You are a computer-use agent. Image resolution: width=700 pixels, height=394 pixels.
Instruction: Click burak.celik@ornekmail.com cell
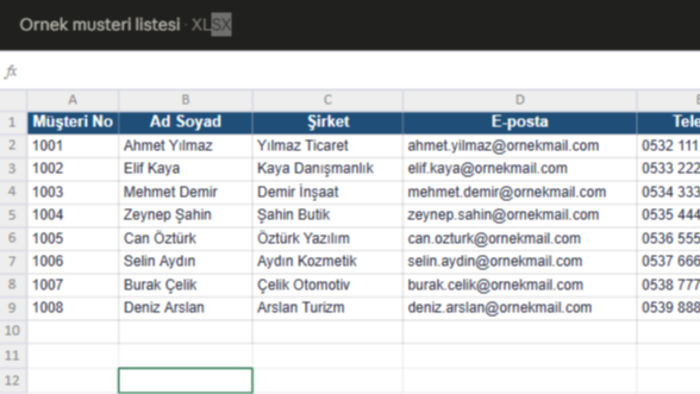click(520, 285)
